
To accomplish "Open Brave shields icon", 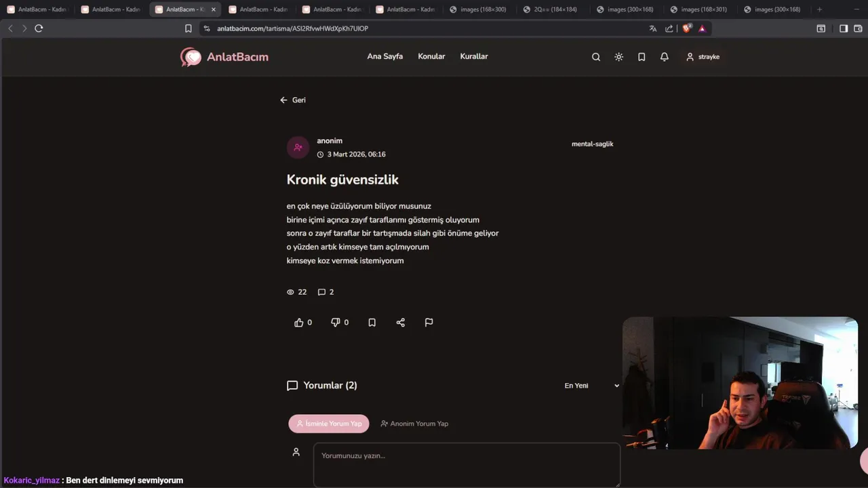I will point(686,28).
